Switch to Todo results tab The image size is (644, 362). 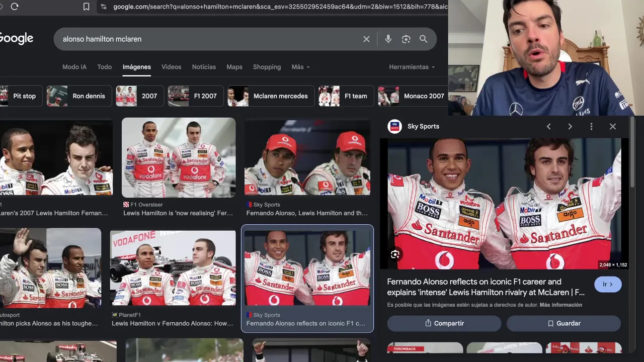tap(105, 67)
